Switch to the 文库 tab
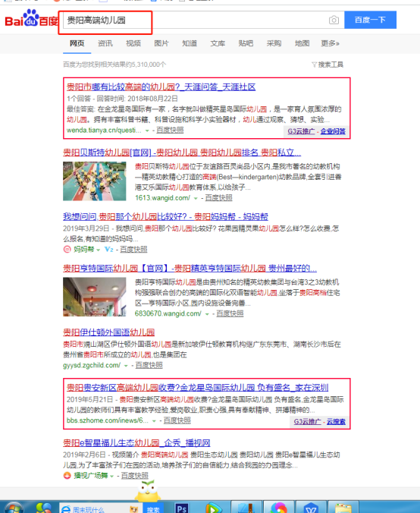The image size is (420, 513). pos(218,43)
